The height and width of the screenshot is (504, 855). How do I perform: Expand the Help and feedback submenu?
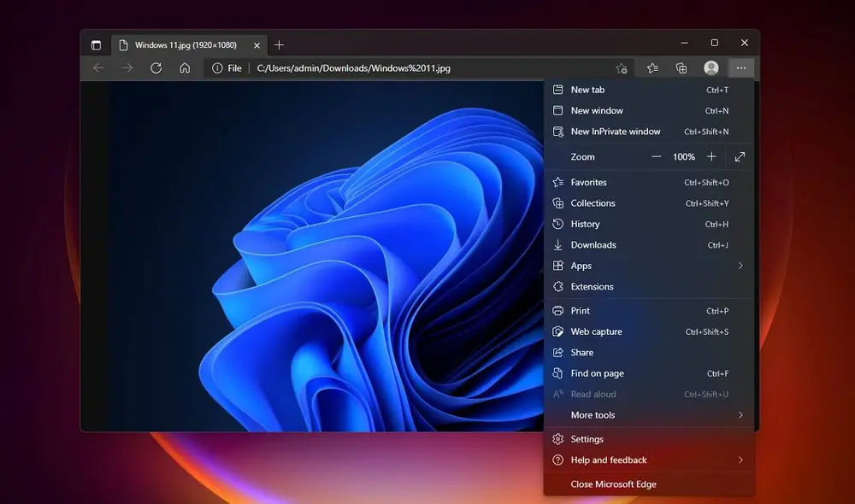[742, 460]
